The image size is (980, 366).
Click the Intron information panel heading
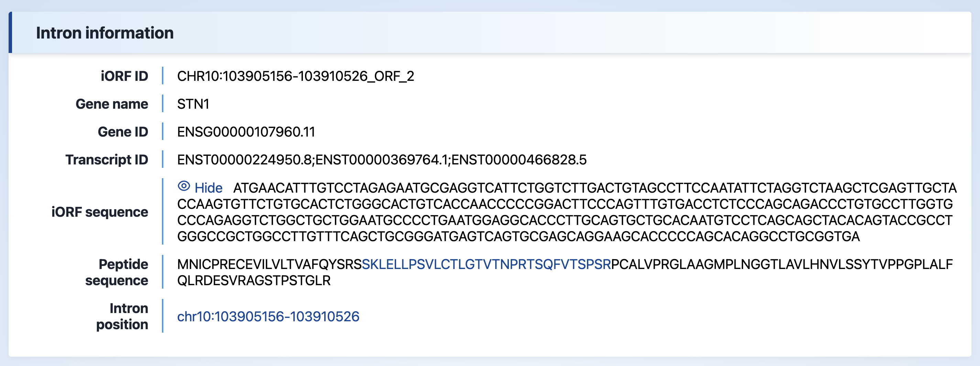[105, 33]
